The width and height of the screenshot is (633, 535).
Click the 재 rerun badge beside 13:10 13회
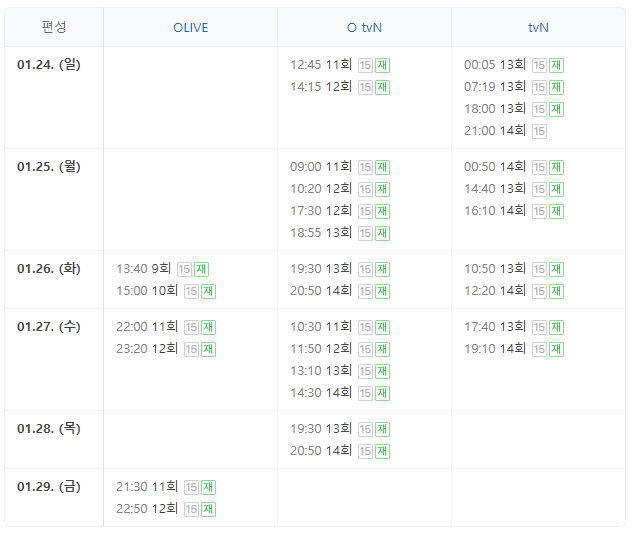[382, 371]
